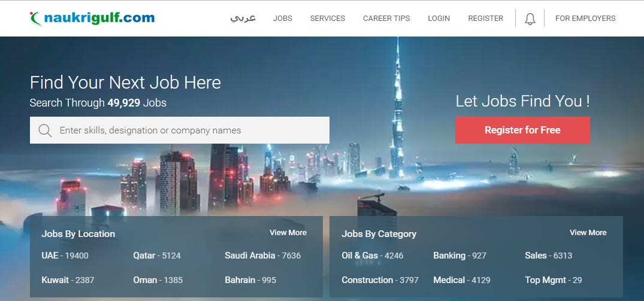644x301 pixels.
Task: Open the Register link in header
Action: (x=485, y=19)
